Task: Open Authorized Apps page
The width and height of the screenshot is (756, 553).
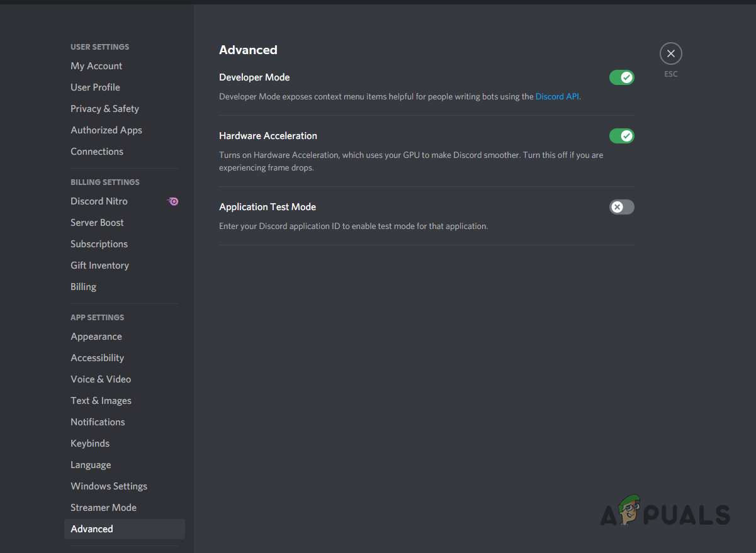Action: coord(106,130)
